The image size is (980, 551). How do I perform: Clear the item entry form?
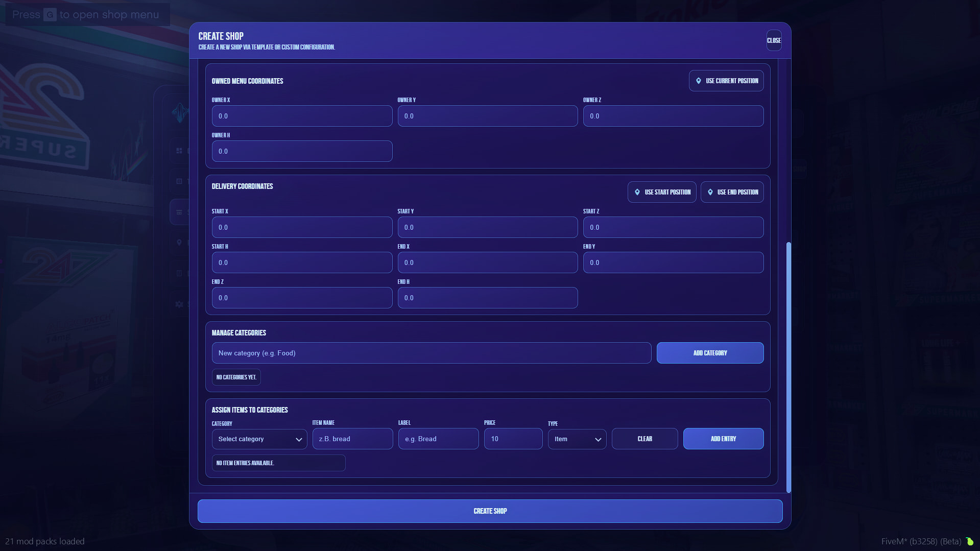644,439
